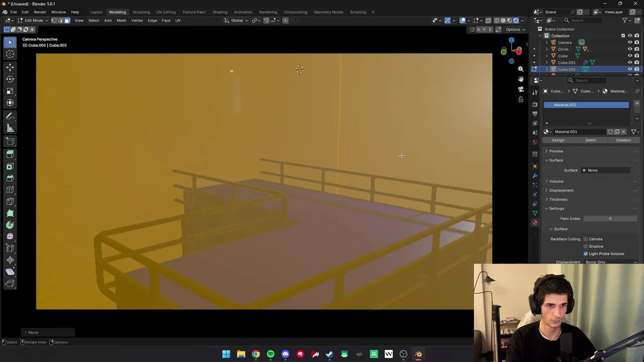The width and height of the screenshot is (644, 362).
Task: Select the Rip Region tool
Action: pyautogui.click(x=10, y=284)
